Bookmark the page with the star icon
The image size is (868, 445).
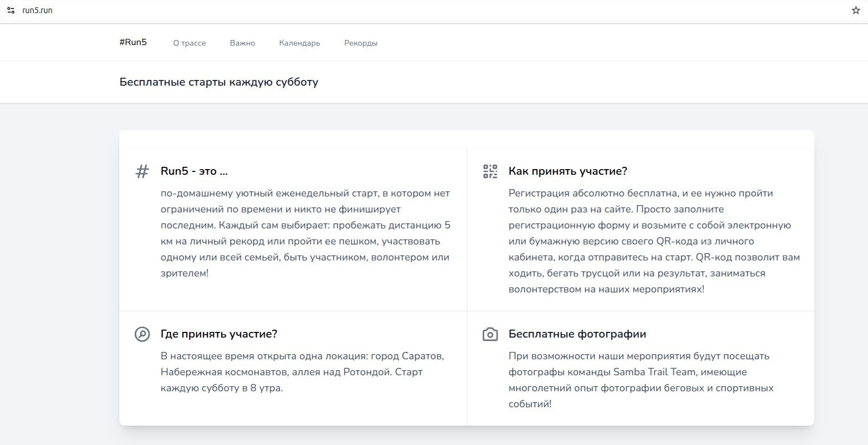(855, 10)
